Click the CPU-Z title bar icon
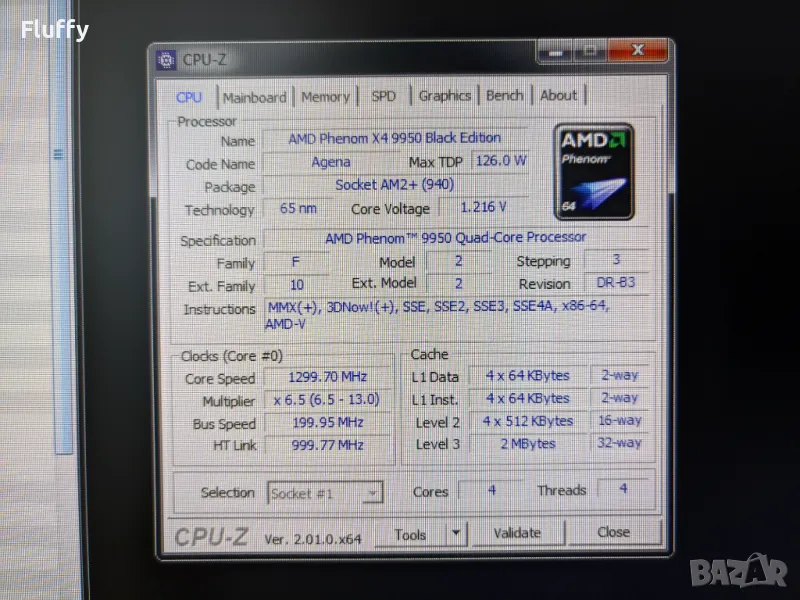 pos(166,60)
